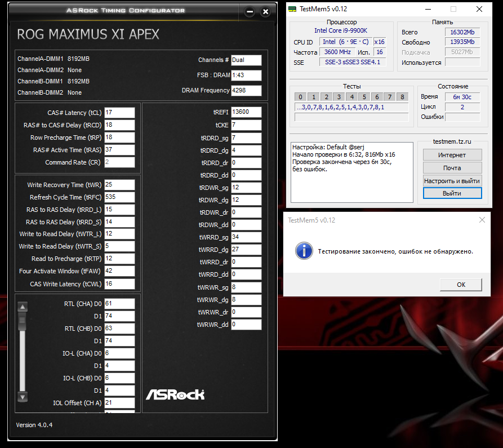Click the tWRRD_dg field showing 27
The image size is (503, 448).
(x=246, y=250)
